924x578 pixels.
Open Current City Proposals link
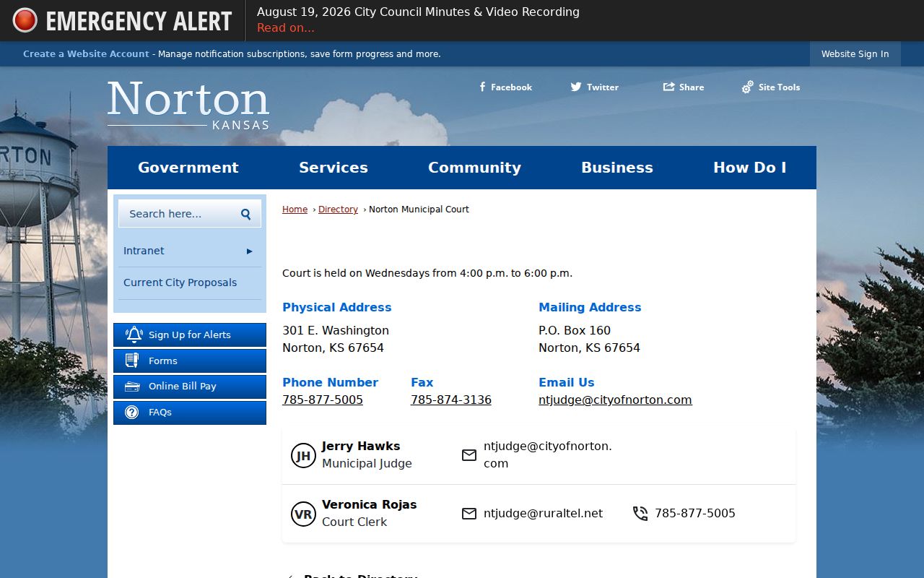(180, 282)
